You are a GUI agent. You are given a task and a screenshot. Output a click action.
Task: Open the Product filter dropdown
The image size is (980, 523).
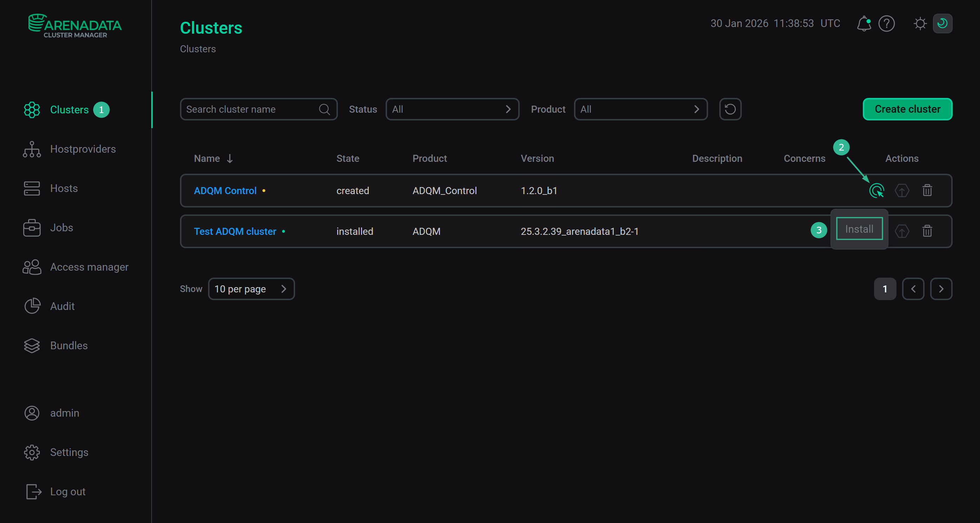640,109
